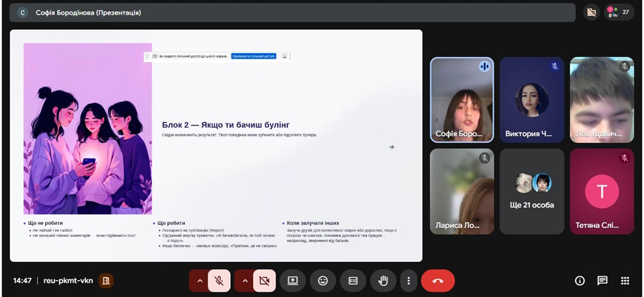
Task: Toggle closed captions
Action: (353, 280)
